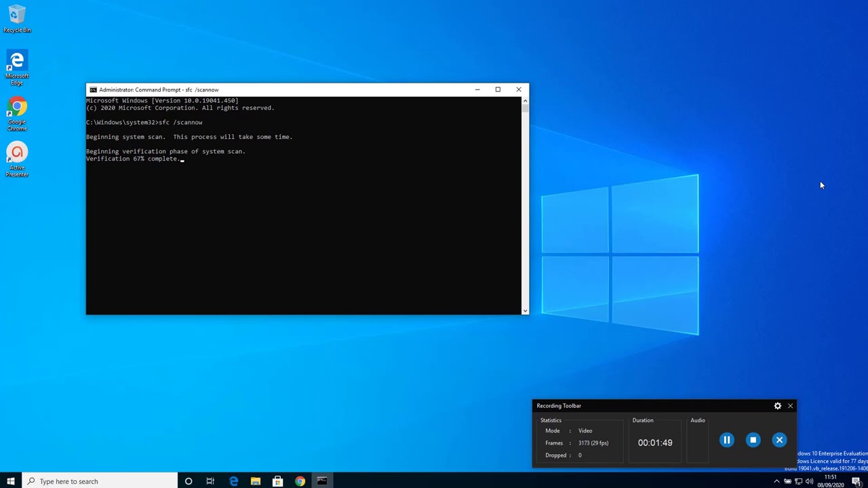Open Microsoft Store from the taskbar
Viewport: 868px width, 488px height.
coord(277,481)
